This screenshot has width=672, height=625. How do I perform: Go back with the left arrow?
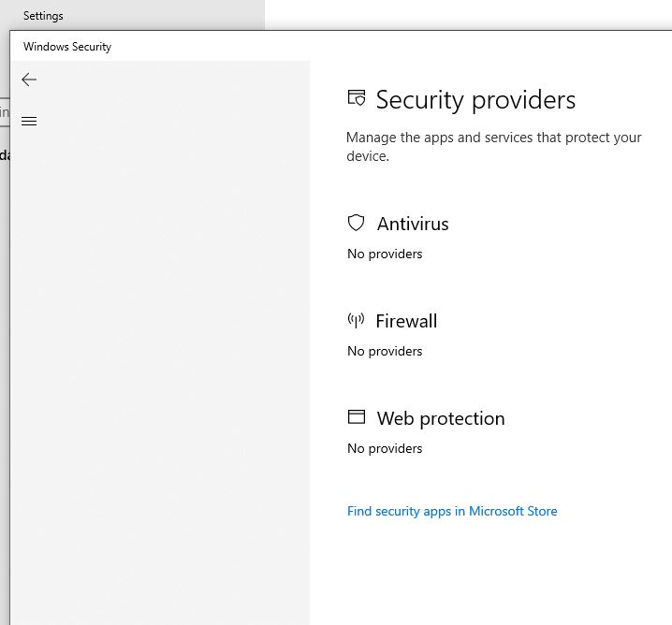(x=29, y=80)
